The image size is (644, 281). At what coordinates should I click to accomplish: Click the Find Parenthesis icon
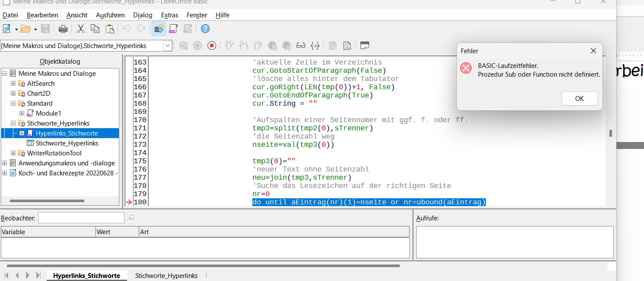[x=315, y=45]
